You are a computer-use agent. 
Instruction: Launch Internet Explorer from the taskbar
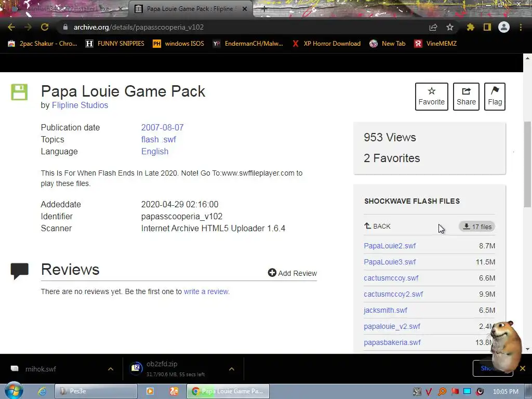pyautogui.click(x=42, y=391)
